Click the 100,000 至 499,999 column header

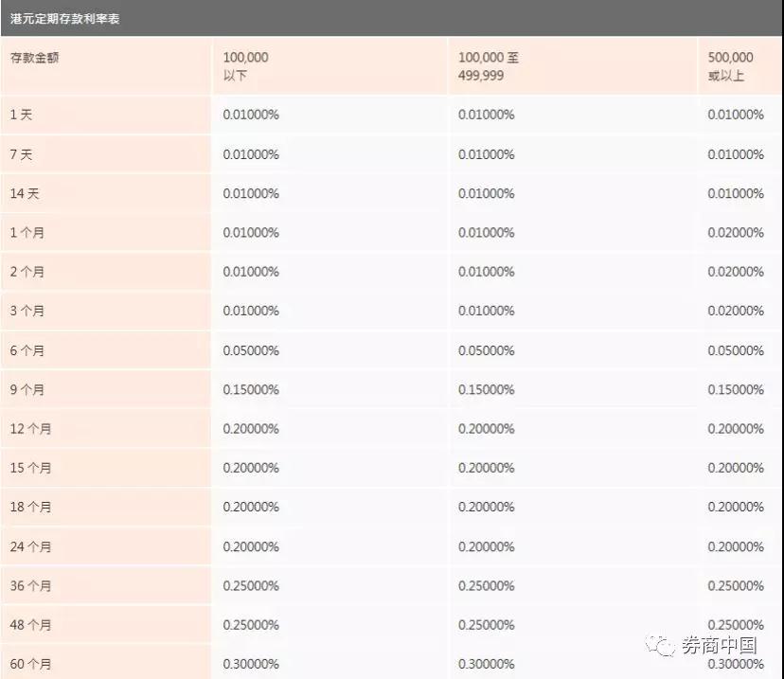tap(488, 66)
